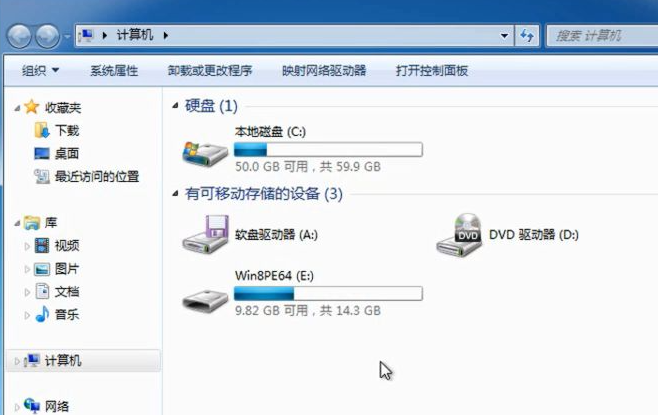Open the 组织 menu dropdown
658x416 pixels.
tap(40, 71)
